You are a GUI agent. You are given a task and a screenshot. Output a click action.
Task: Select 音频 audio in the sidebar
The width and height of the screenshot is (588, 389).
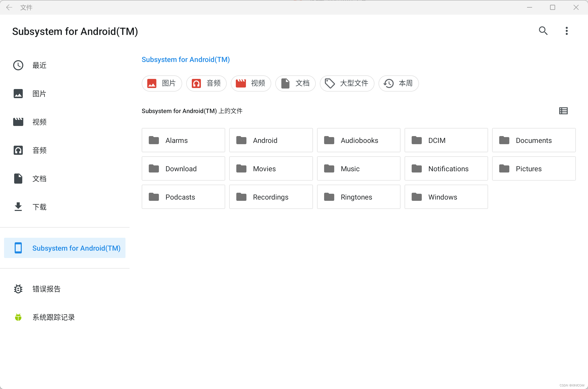point(39,150)
